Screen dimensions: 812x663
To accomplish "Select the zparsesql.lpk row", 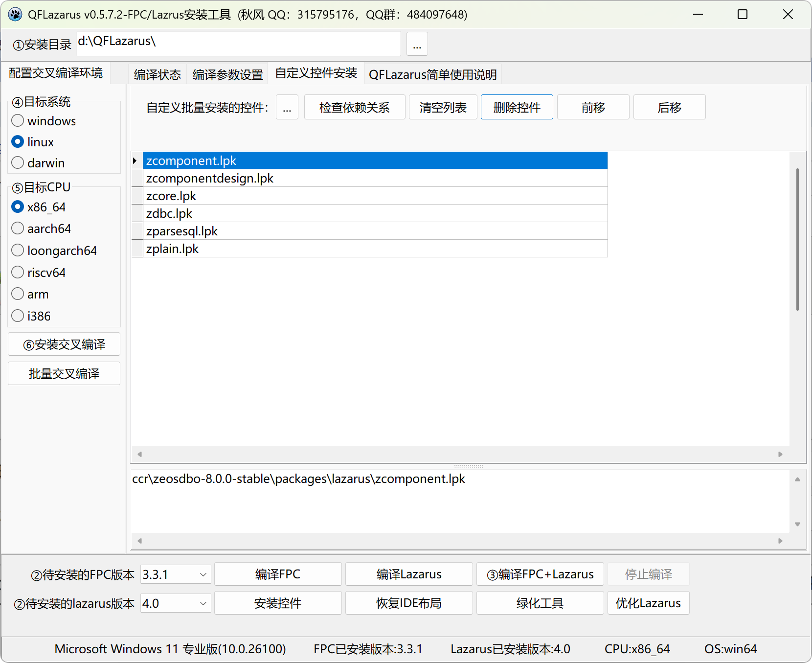I will (375, 231).
